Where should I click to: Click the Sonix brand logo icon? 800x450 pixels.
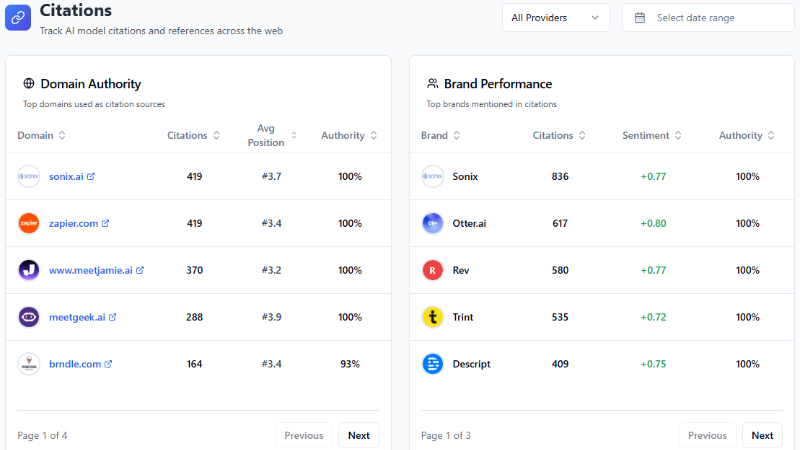pos(432,176)
